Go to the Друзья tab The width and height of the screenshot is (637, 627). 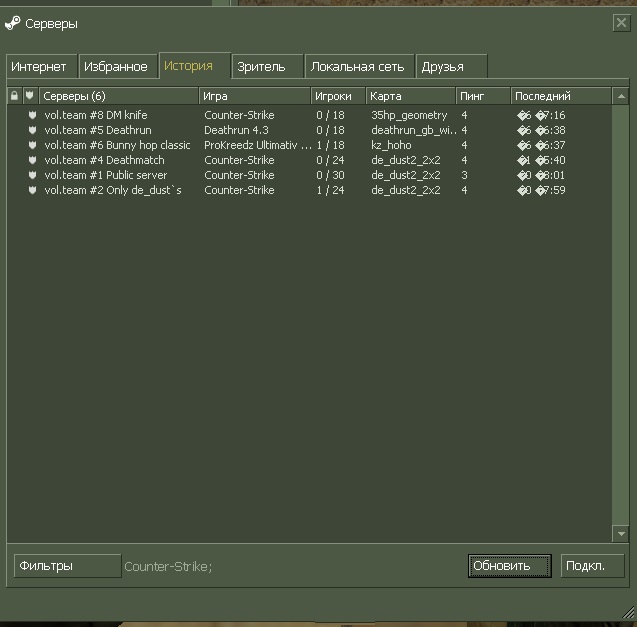coord(452,66)
